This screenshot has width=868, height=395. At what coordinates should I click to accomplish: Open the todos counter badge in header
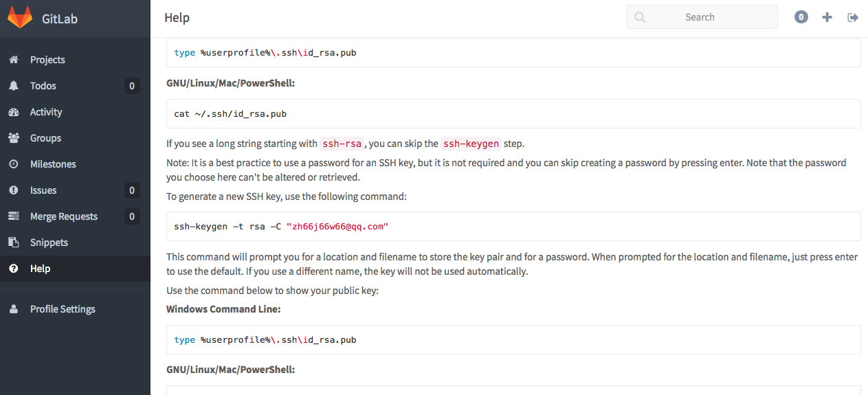(x=801, y=17)
